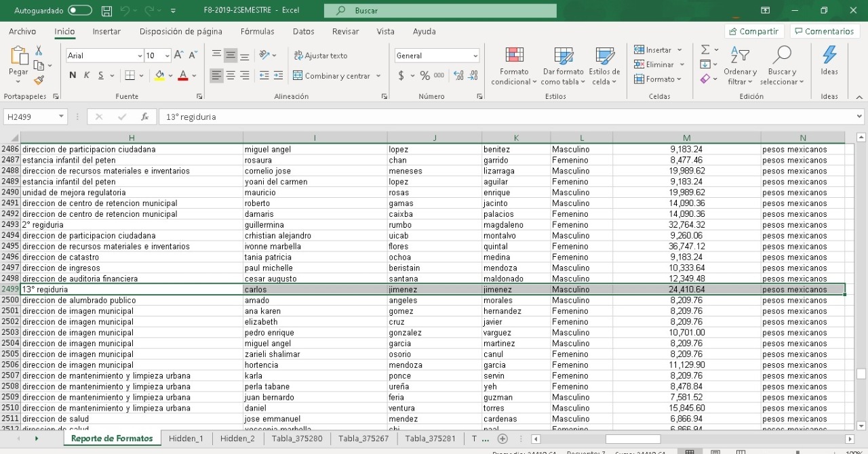Click the Buscar search box in title bar

click(441, 11)
